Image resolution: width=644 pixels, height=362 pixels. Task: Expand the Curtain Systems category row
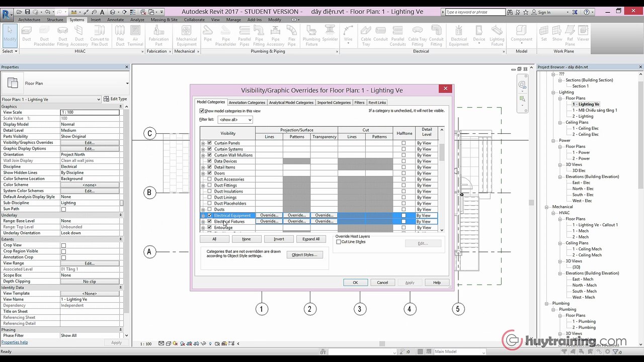tap(203, 149)
